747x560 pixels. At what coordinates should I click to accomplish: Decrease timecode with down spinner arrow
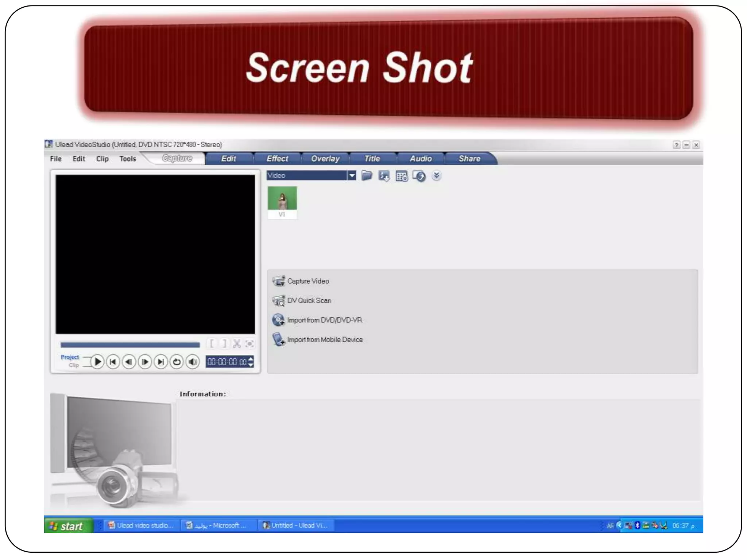point(251,365)
